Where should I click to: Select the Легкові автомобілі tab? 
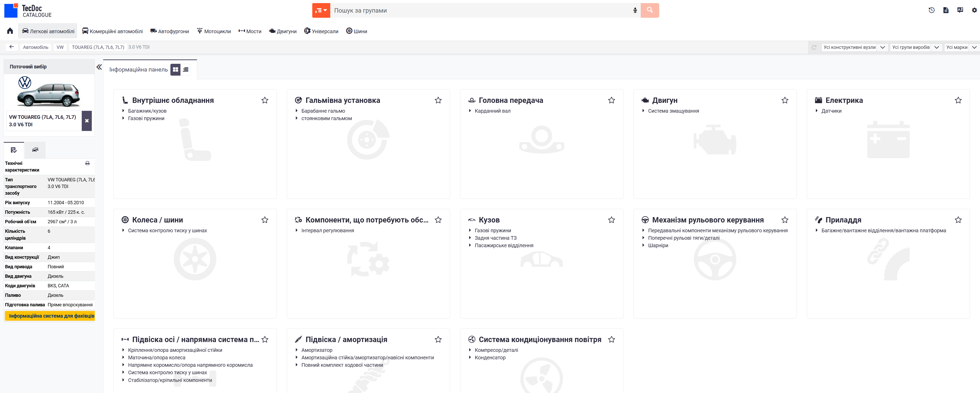[48, 31]
